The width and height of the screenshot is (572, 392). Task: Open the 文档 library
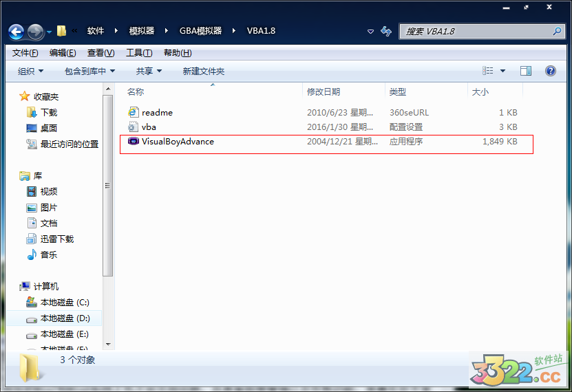tap(48, 224)
